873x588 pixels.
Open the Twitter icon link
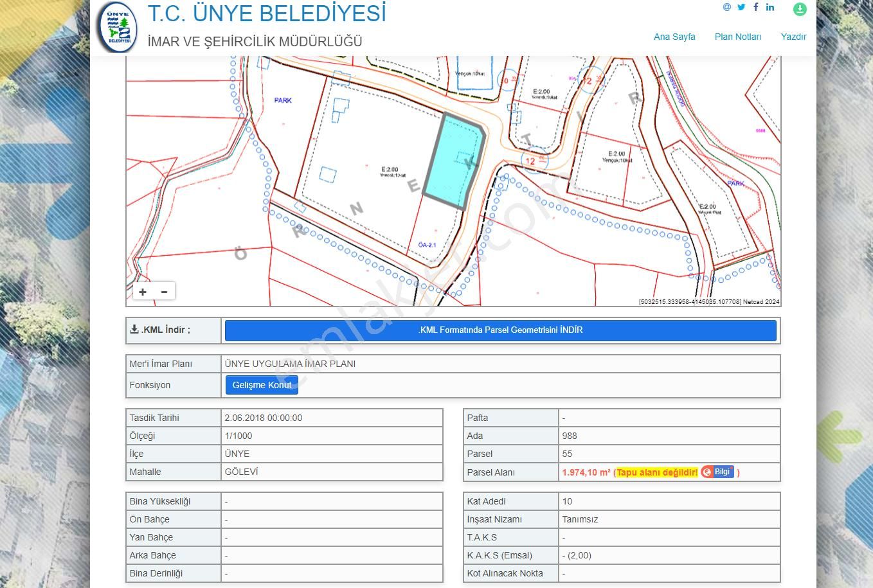click(x=741, y=7)
